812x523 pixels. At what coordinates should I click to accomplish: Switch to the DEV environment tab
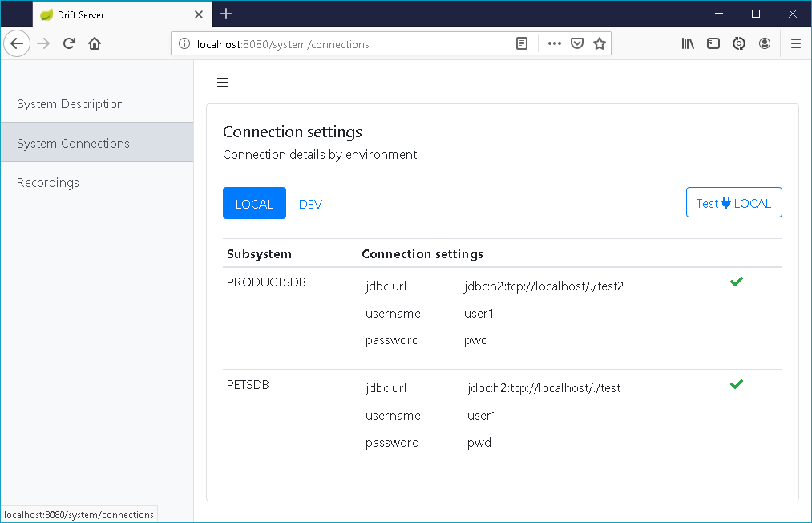coord(310,203)
